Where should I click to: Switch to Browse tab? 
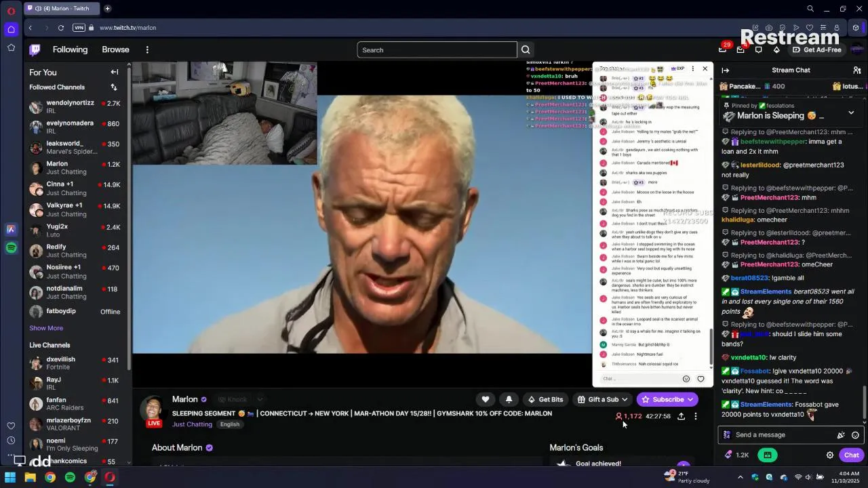(115, 49)
